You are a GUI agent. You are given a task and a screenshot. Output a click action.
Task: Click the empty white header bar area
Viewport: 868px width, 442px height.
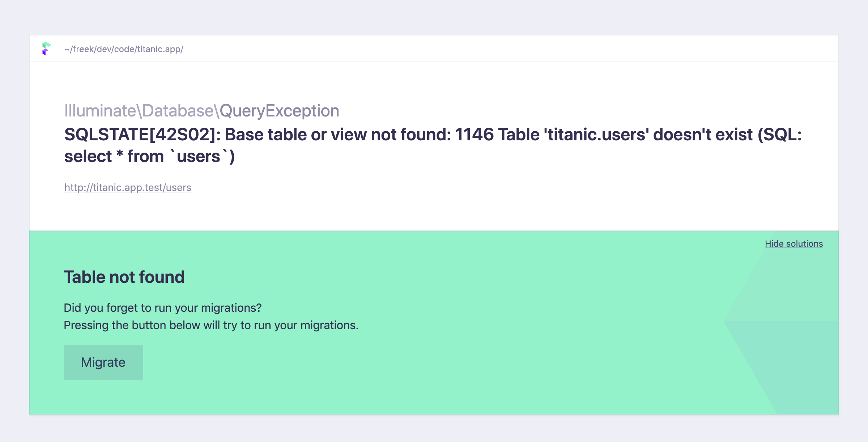click(x=506, y=49)
